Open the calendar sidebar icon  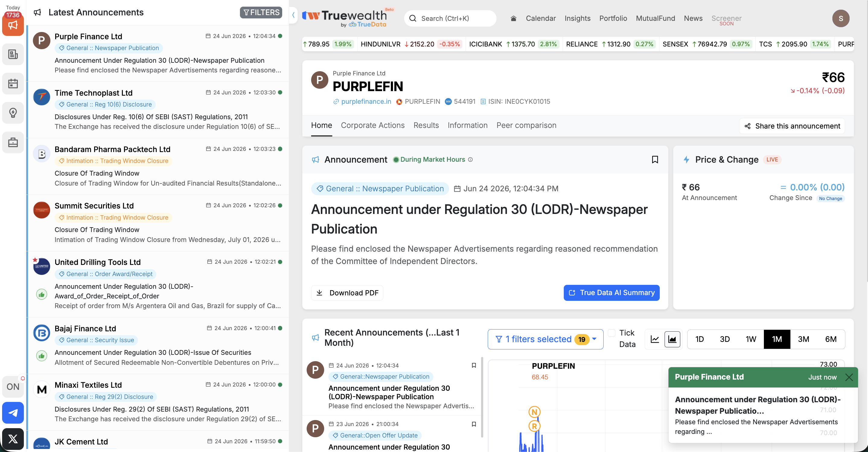coord(13,84)
